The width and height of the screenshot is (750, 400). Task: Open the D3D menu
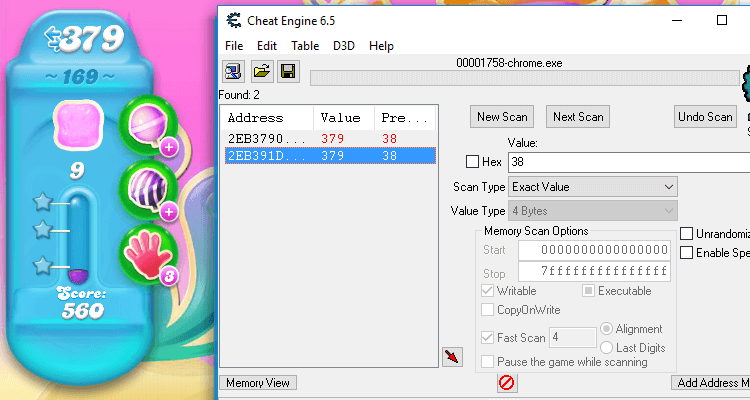[x=344, y=46]
